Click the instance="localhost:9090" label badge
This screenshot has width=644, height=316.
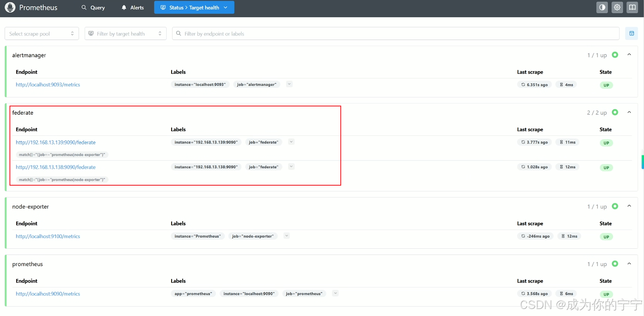coord(249,294)
